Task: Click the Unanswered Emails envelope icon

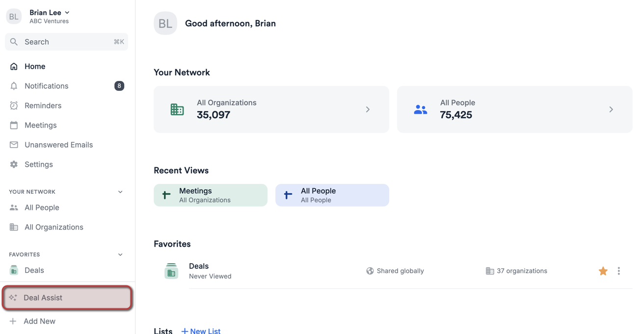Action: (14, 145)
